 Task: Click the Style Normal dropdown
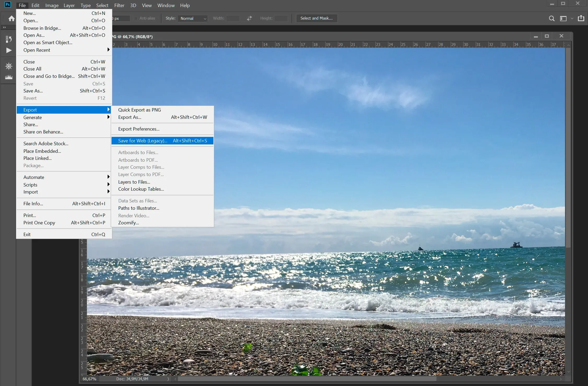pos(192,18)
